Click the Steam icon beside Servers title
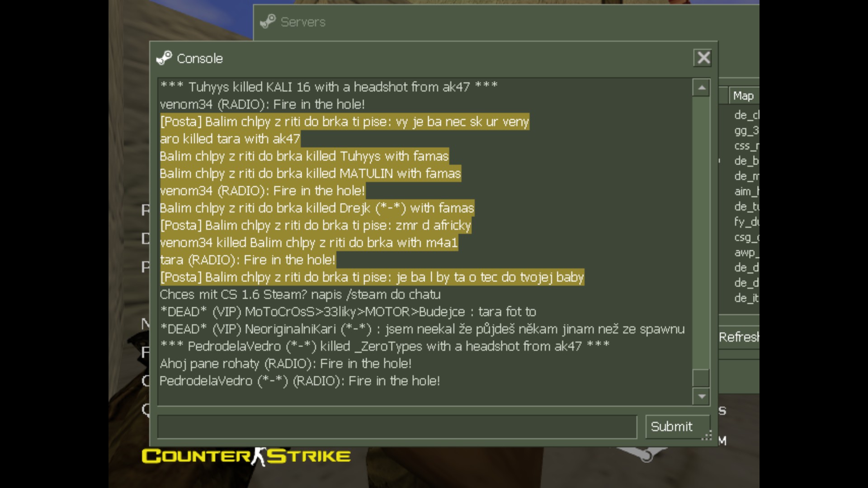The image size is (868, 488). click(x=268, y=21)
